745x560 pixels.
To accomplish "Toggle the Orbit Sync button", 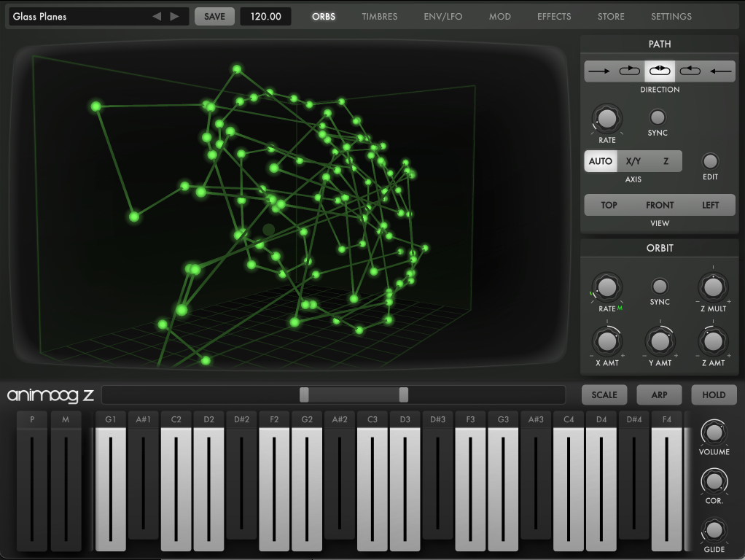I will 660,286.
